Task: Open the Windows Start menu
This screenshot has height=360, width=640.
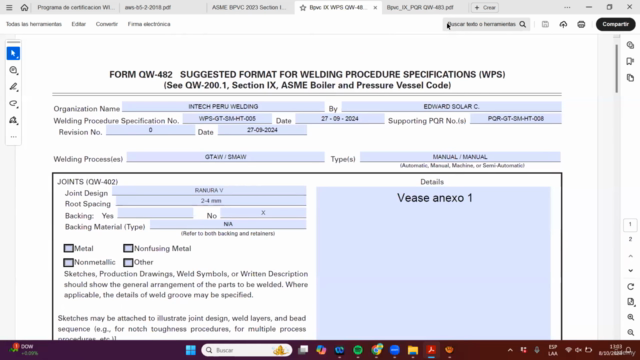Action: tap(191, 350)
